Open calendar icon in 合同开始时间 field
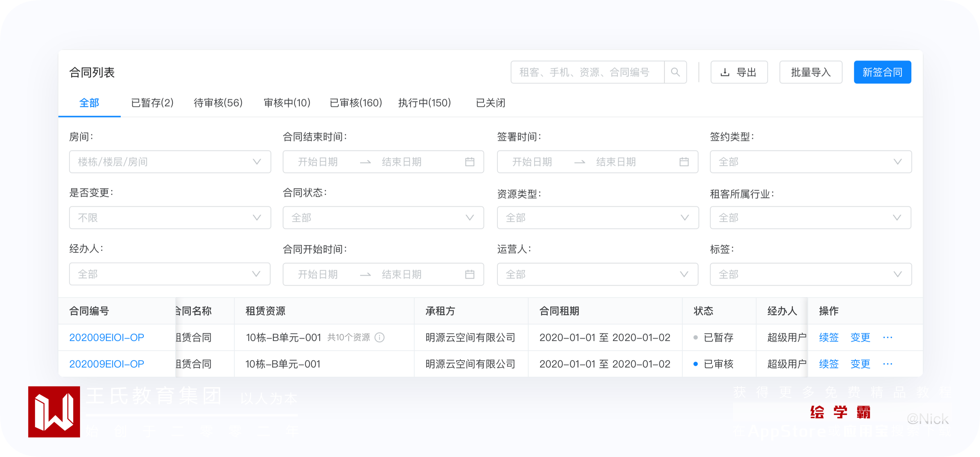This screenshot has width=980, height=457. tap(470, 274)
